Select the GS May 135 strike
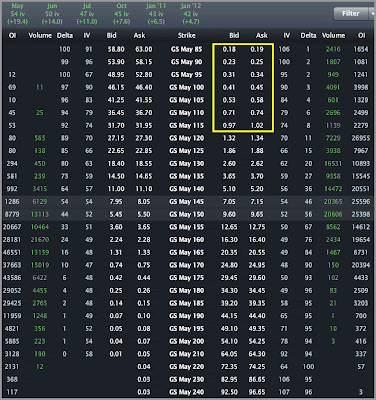Image resolution: width=376 pixels, height=400 pixels. [187, 176]
